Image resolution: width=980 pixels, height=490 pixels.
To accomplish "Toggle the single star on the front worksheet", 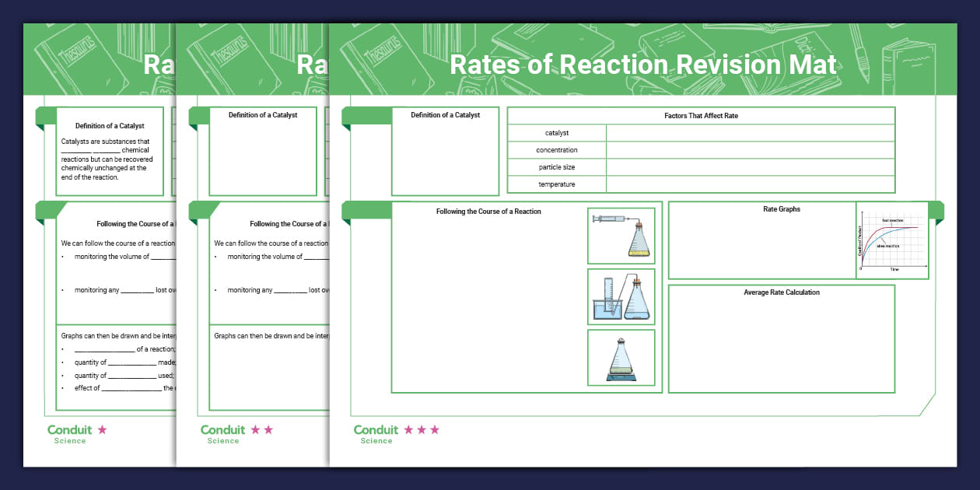I will pyautogui.click(x=103, y=429).
